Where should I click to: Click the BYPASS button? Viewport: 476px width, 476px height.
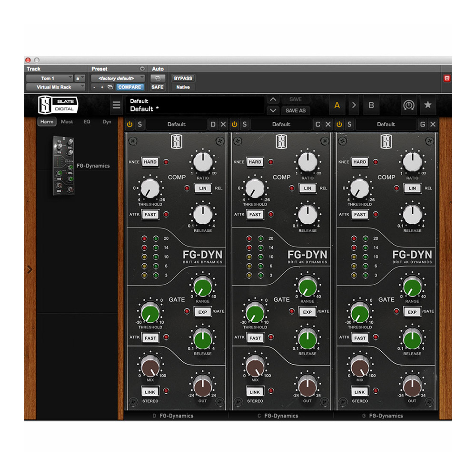pyautogui.click(x=183, y=79)
